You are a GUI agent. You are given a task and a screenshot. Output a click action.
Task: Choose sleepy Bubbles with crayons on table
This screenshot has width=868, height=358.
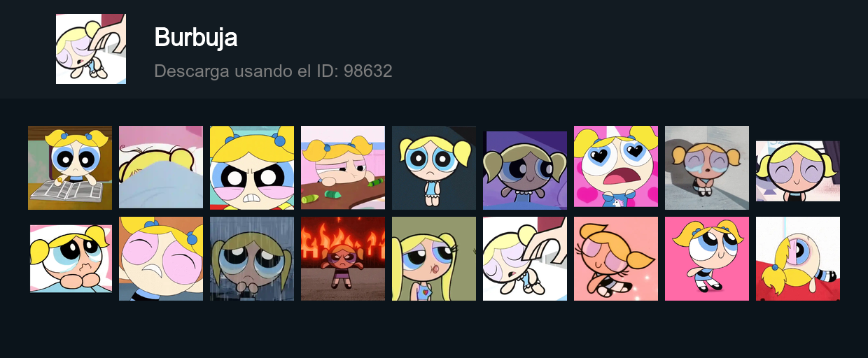click(343, 168)
